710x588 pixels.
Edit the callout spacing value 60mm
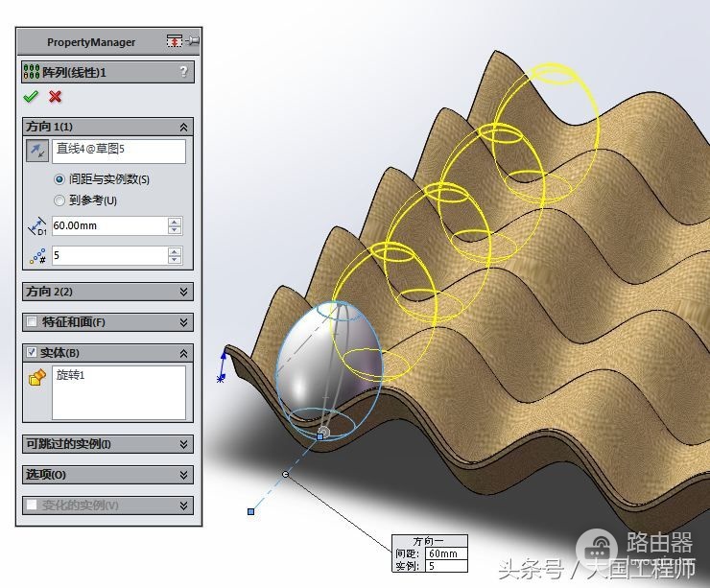click(446, 553)
